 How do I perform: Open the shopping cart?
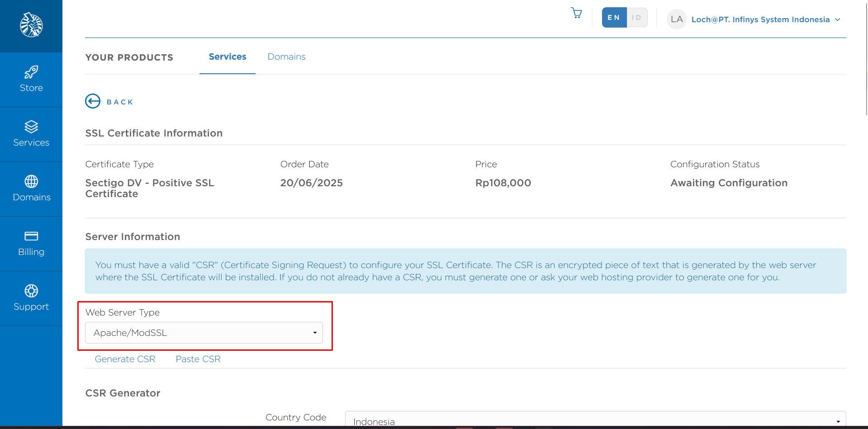576,13
